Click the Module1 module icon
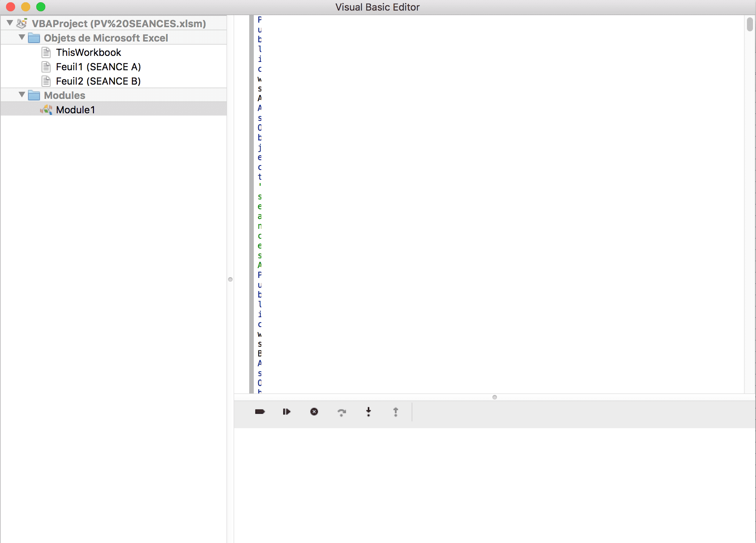Screen dimensions: 756x543 coord(46,110)
